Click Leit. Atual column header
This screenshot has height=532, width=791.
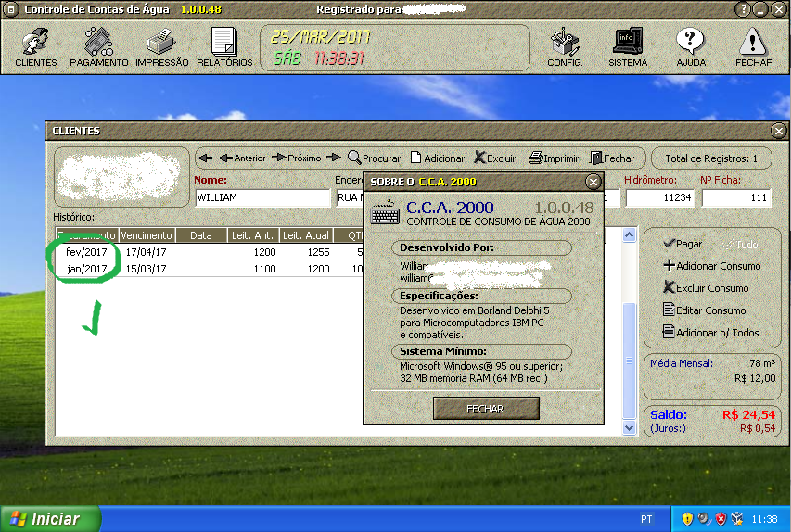(306, 235)
